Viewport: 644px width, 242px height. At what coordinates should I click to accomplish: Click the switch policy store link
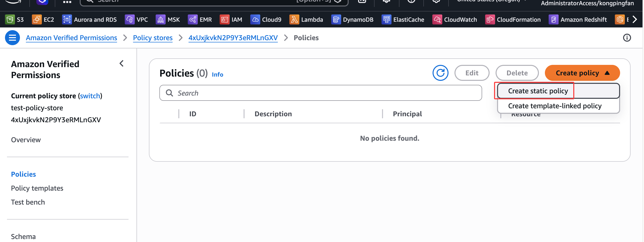[90, 96]
